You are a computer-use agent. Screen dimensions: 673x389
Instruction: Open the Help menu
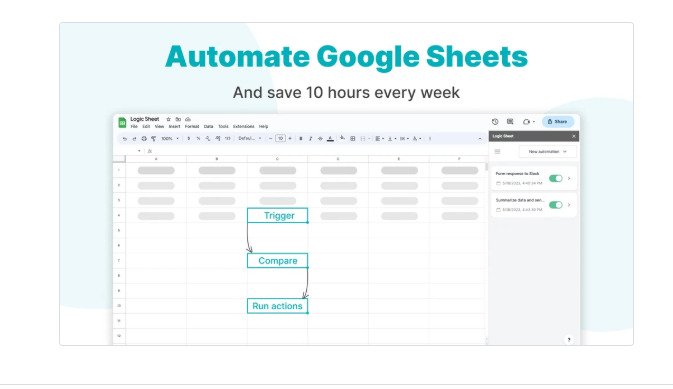264,127
